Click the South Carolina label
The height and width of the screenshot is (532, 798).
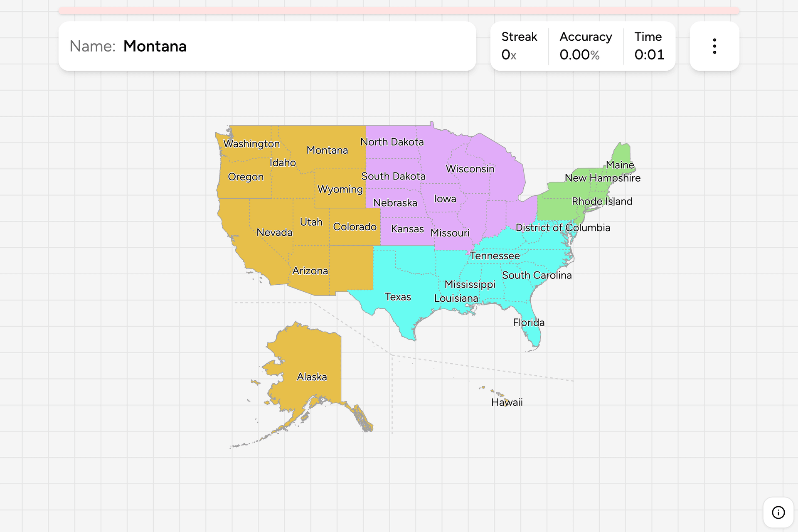point(537,275)
